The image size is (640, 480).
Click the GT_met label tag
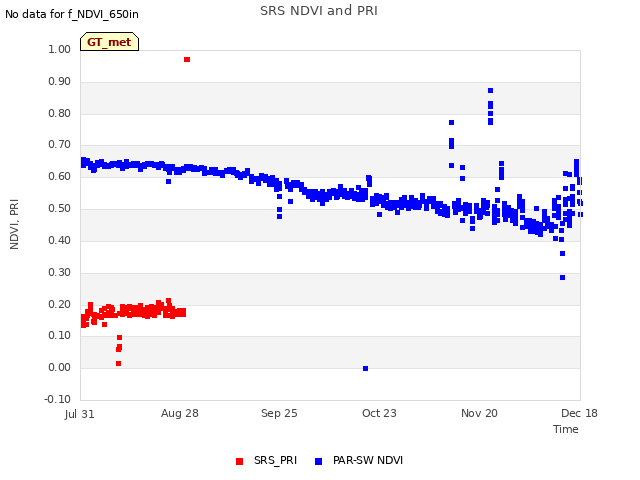pyautogui.click(x=109, y=42)
